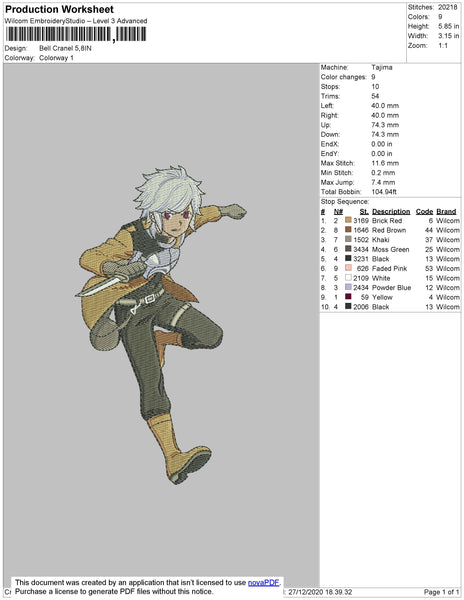Click the Powder Blue color swatch

coord(348,287)
